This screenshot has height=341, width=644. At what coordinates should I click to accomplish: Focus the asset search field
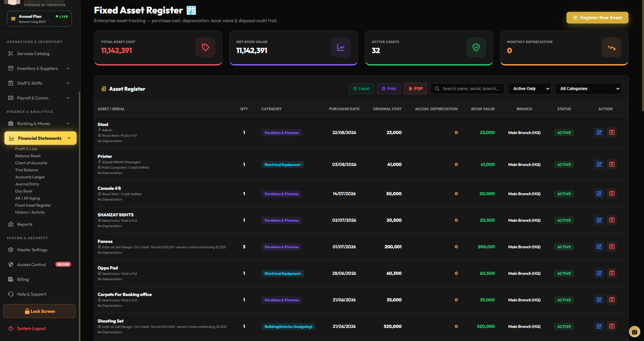(x=467, y=89)
